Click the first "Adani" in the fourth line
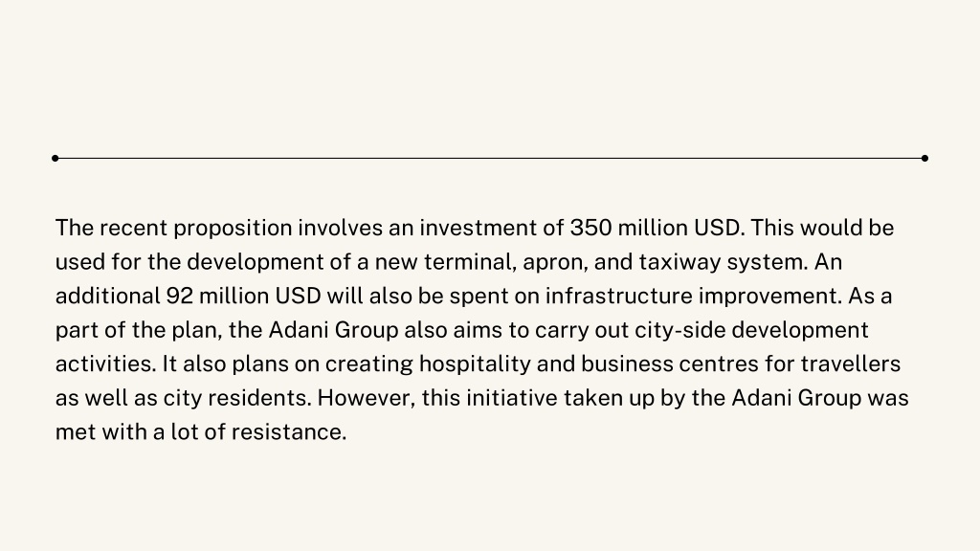Viewport: 980px width, 551px height. [299, 330]
